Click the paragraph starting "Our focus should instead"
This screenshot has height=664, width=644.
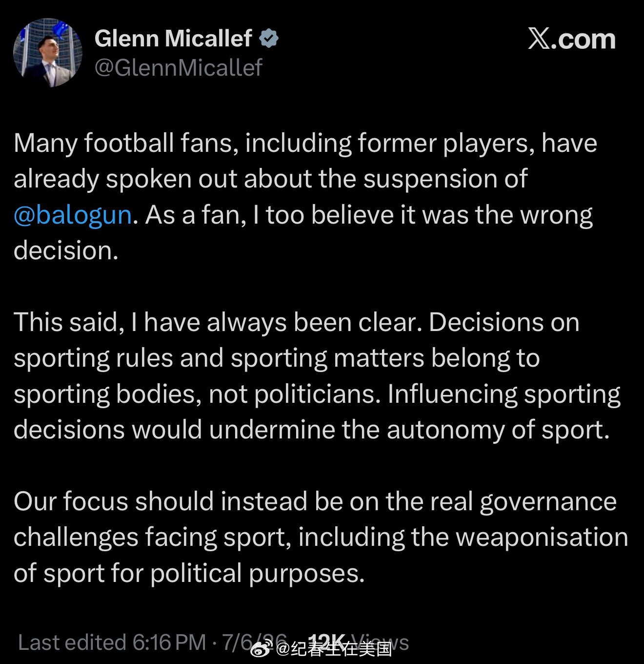[x=321, y=537]
